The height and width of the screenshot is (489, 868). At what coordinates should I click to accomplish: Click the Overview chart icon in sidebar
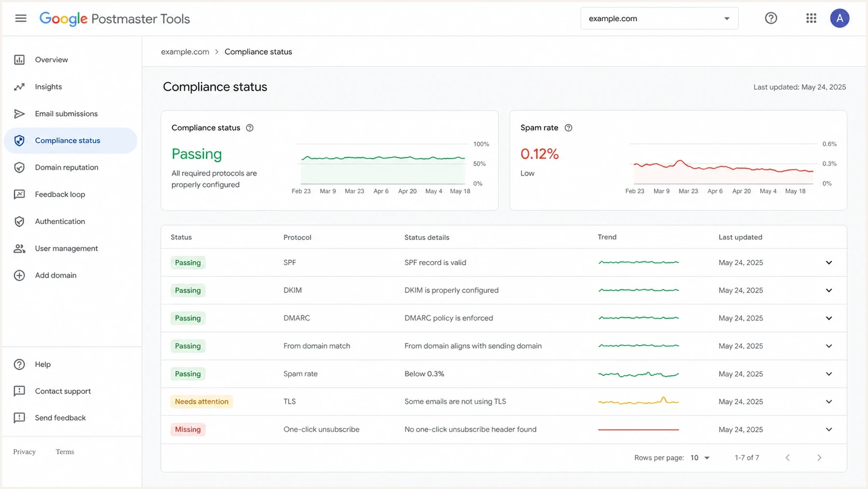click(19, 60)
